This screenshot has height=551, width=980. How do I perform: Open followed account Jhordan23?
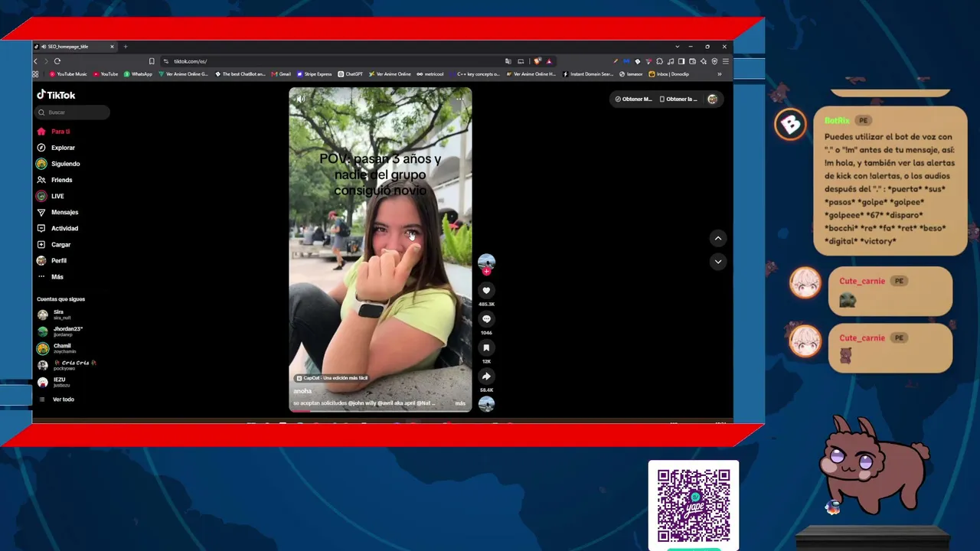(x=60, y=331)
